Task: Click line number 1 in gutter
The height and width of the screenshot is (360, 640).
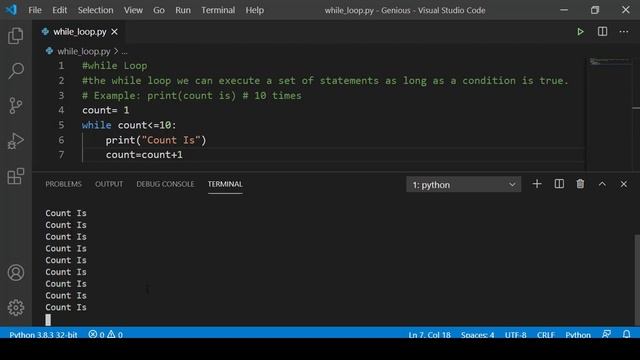Action: click(x=61, y=66)
